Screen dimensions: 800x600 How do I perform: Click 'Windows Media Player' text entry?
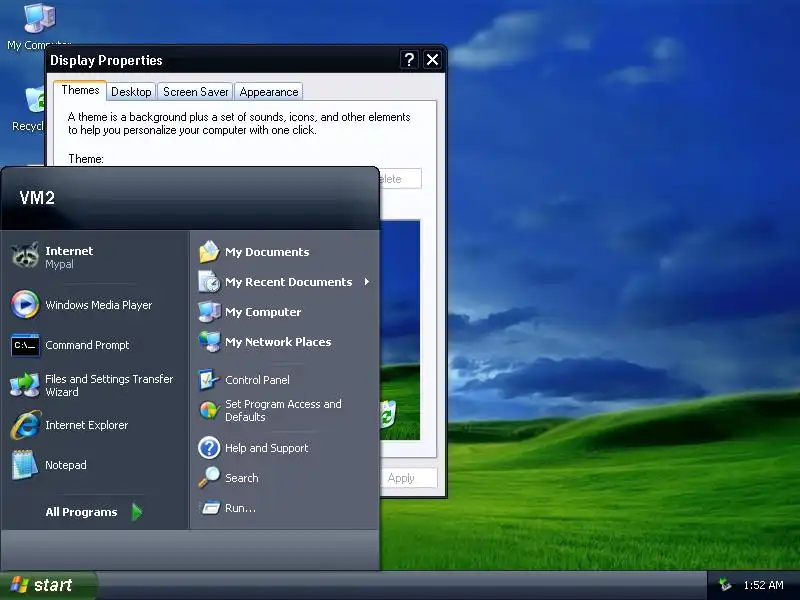pos(98,305)
